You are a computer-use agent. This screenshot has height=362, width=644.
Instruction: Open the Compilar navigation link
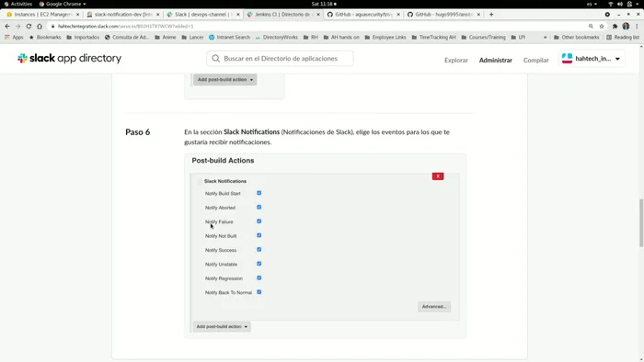coord(535,61)
